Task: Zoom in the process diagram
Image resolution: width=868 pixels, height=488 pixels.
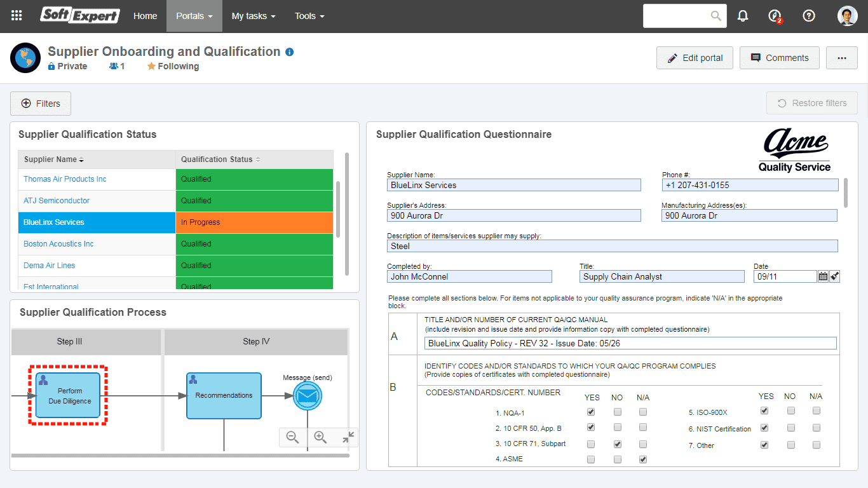Action: click(x=320, y=437)
